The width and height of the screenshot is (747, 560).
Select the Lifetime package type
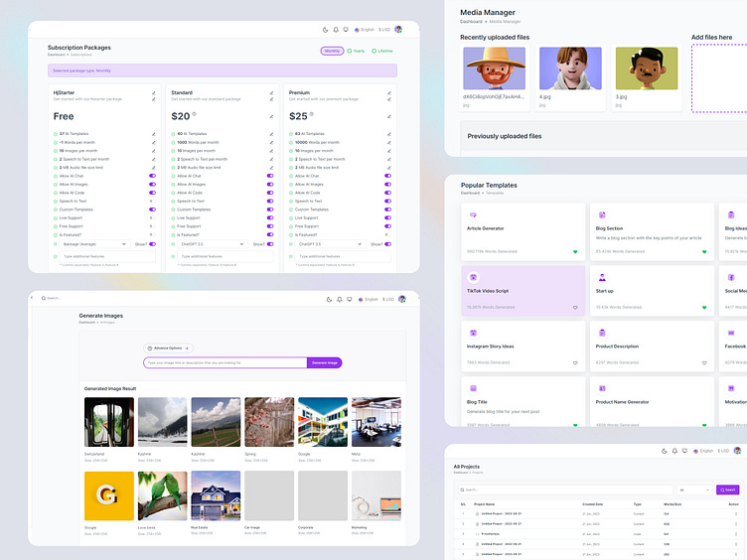pos(382,51)
